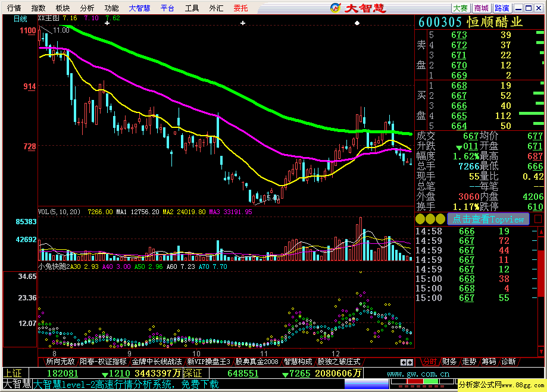Click the tick list scroll-up arrow

(x=542, y=231)
